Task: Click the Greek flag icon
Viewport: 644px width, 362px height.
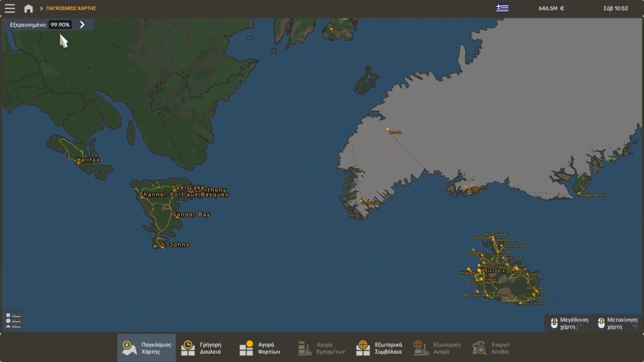Action: click(x=502, y=8)
